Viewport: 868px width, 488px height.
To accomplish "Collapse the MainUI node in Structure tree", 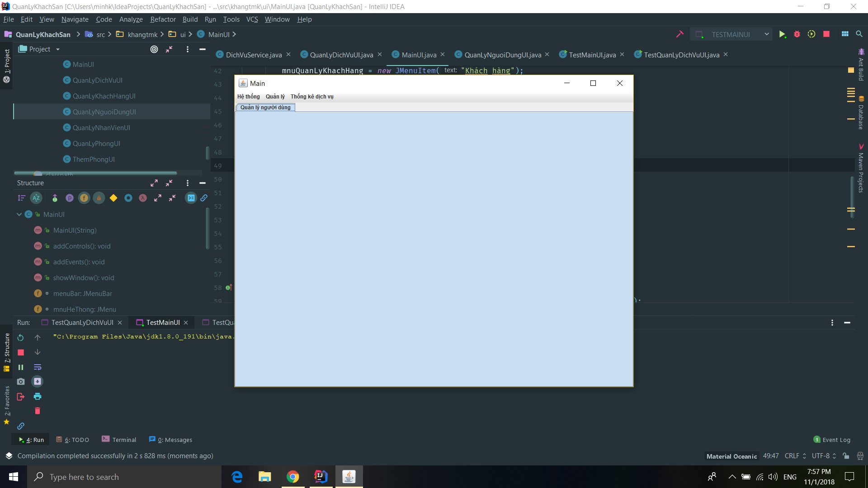I will click(x=19, y=215).
